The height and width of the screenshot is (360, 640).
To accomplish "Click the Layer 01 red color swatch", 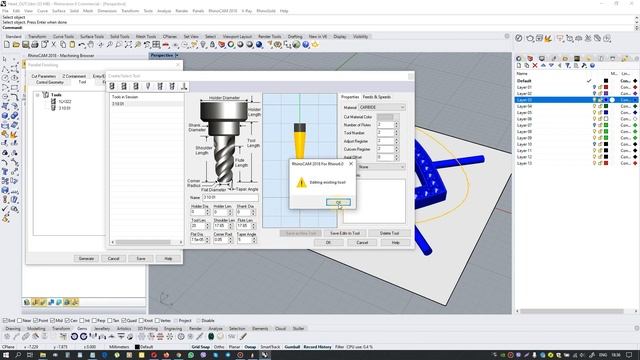I will tap(606, 87).
